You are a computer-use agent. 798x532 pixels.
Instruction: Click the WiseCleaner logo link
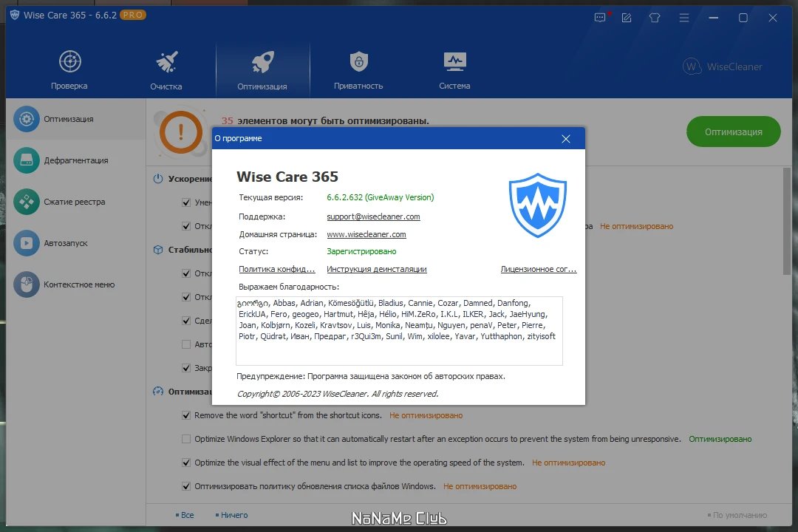[722, 66]
